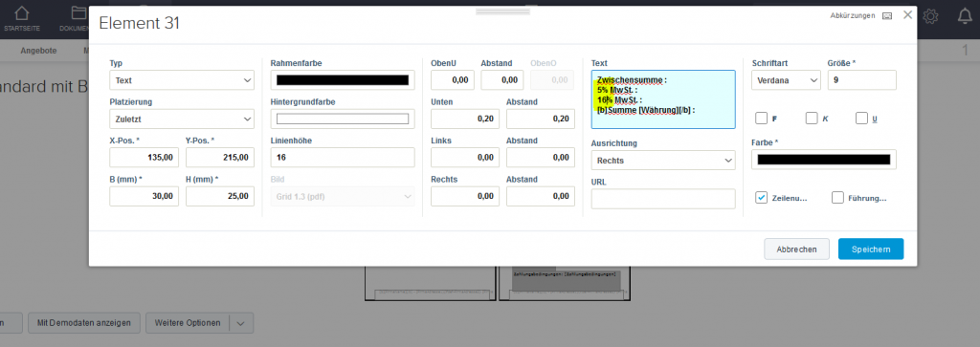Switch to the Angebote tab

tap(38, 52)
